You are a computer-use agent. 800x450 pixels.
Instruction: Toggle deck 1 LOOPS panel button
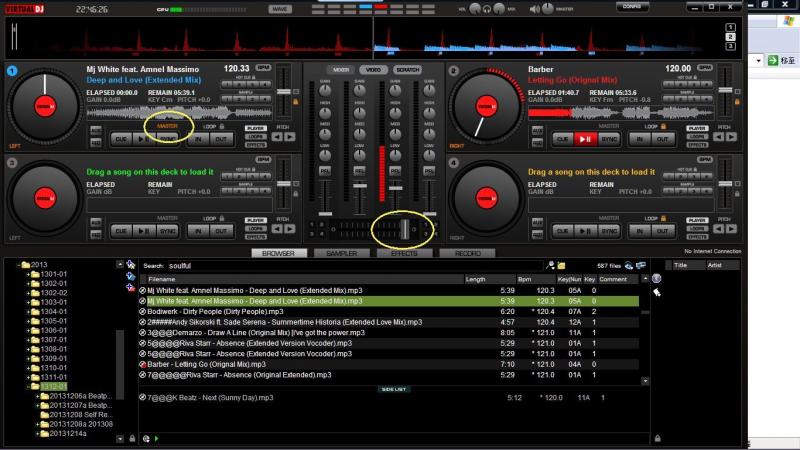point(255,137)
